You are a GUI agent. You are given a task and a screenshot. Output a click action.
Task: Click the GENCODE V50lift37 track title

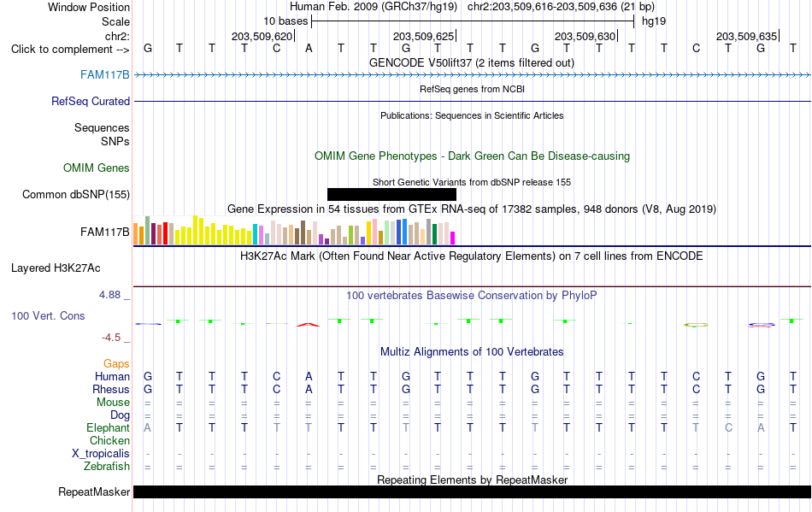pyautogui.click(x=471, y=62)
